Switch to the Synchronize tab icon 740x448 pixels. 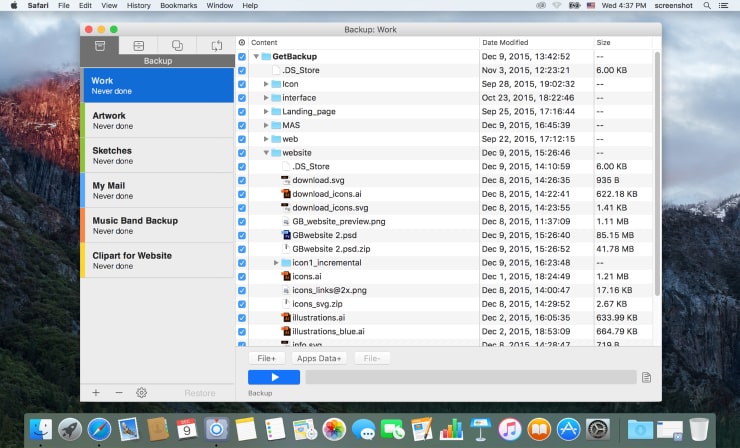[x=216, y=45]
